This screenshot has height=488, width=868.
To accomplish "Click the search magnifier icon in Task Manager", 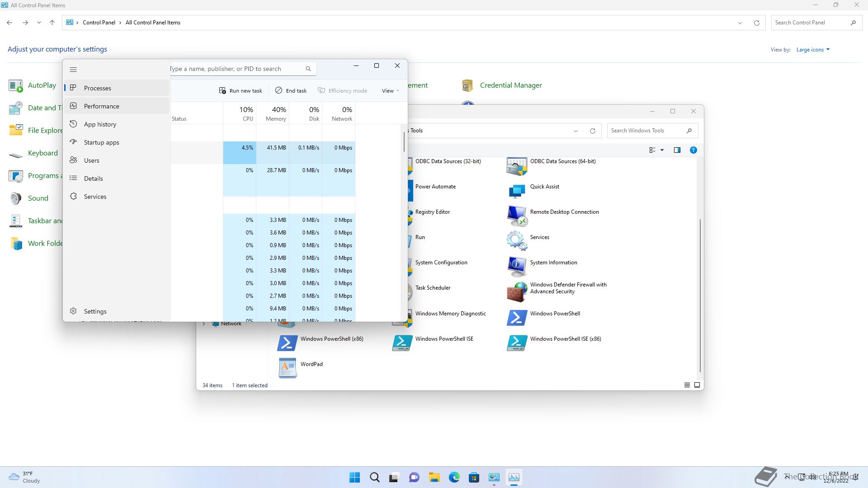I will coord(308,69).
